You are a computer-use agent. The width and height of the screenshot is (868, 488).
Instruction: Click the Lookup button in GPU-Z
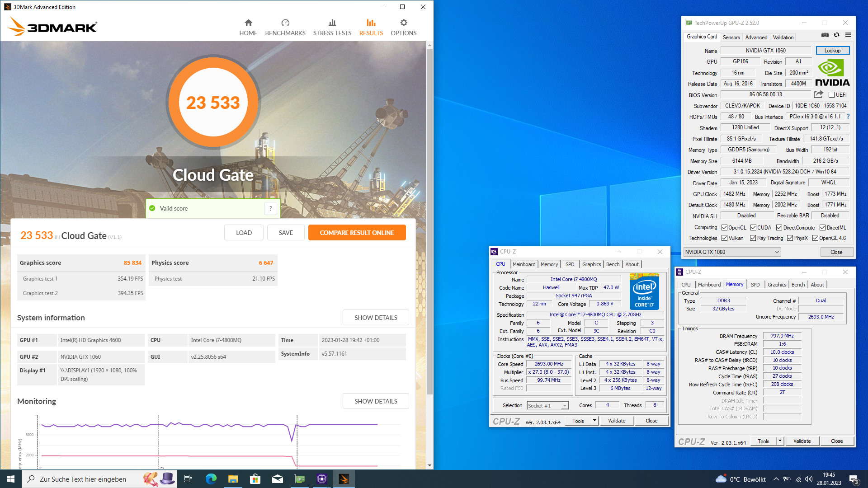[x=832, y=51]
